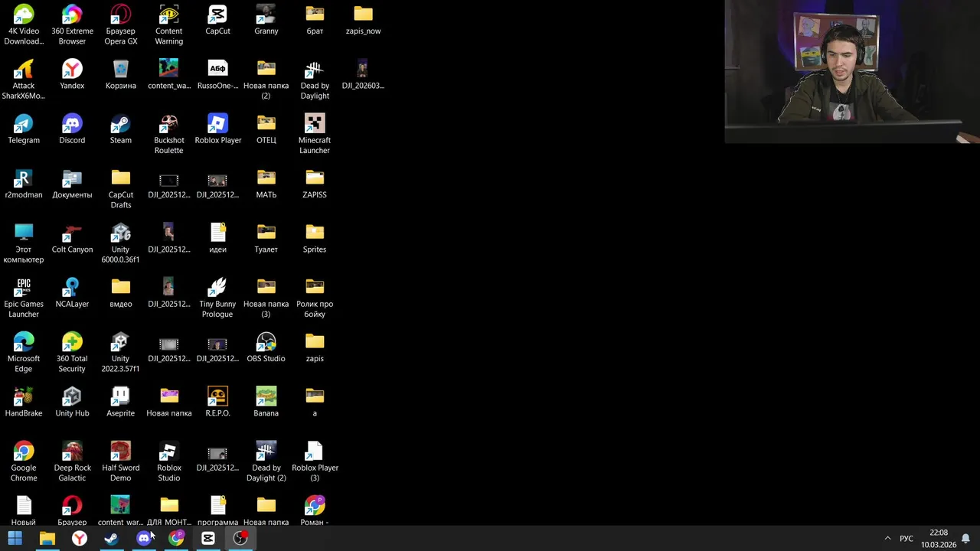The height and width of the screenshot is (551, 980).
Task: Open the брат folder
Action: point(315,20)
